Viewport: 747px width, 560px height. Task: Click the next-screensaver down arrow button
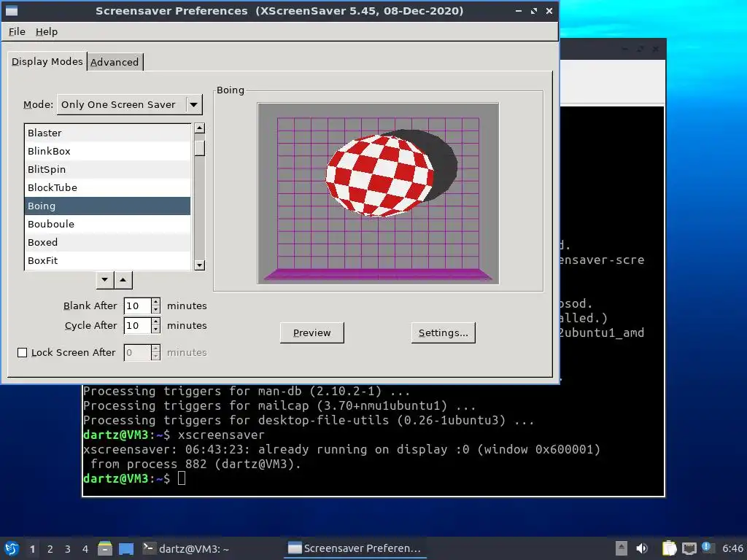(x=105, y=280)
